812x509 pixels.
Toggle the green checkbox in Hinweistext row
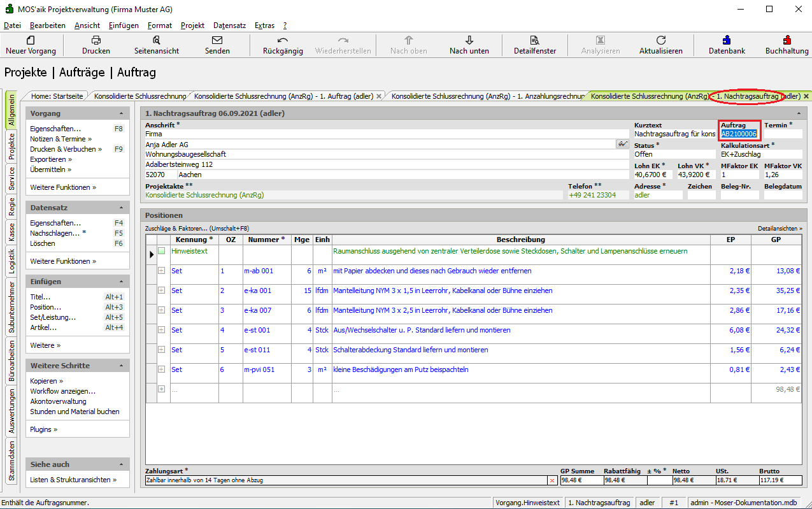pyautogui.click(x=161, y=251)
